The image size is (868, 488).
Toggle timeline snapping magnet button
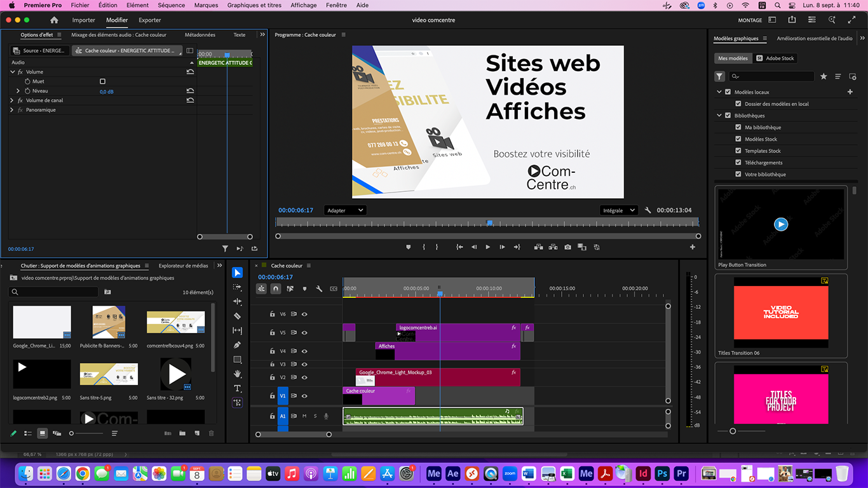pyautogui.click(x=276, y=288)
